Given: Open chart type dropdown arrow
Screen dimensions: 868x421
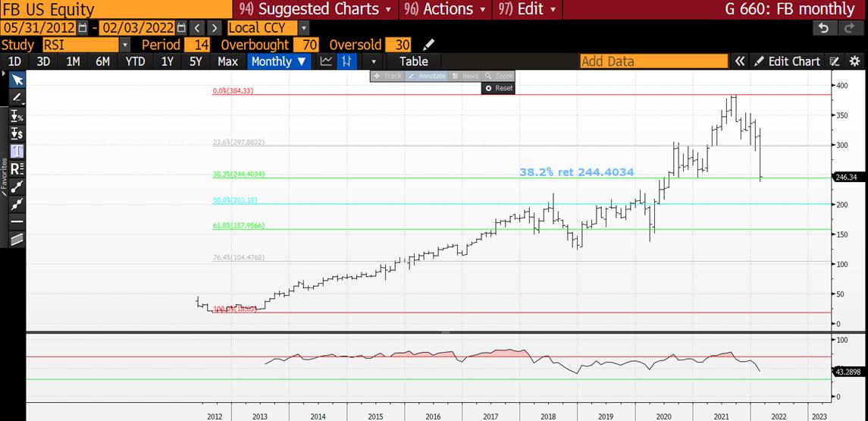Looking at the screenshot, I should [374, 61].
